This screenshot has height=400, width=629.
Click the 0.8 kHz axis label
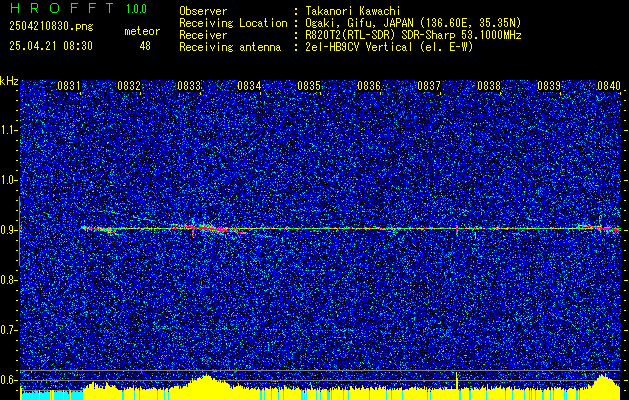(x=8, y=280)
